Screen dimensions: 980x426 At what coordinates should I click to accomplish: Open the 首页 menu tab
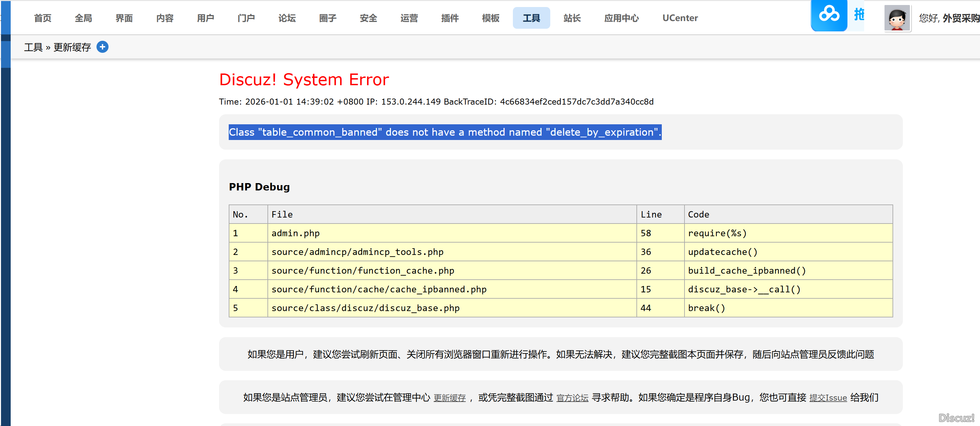point(43,18)
